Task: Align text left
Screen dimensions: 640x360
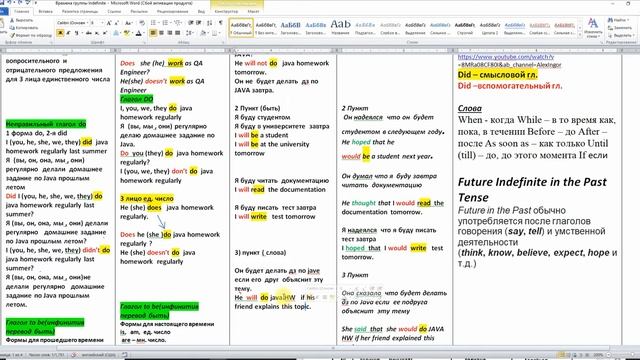Action: pos(153,33)
